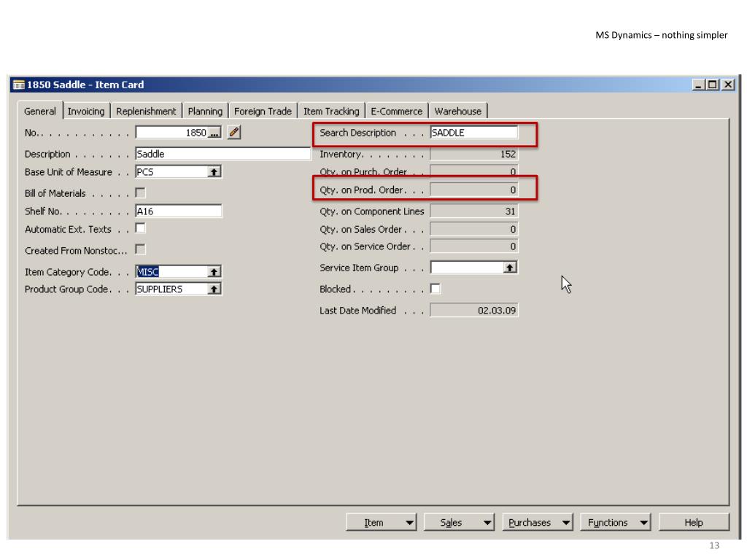
Task: Click the Shelf No. field containing A16
Action: point(179,211)
